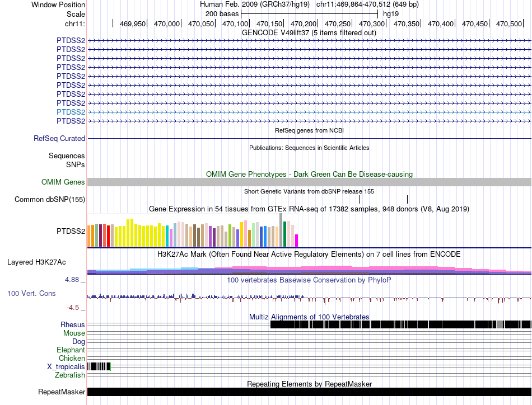532x405 pixels.
Task: Click the black RepeatMasker element bar
Action: (309, 392)
